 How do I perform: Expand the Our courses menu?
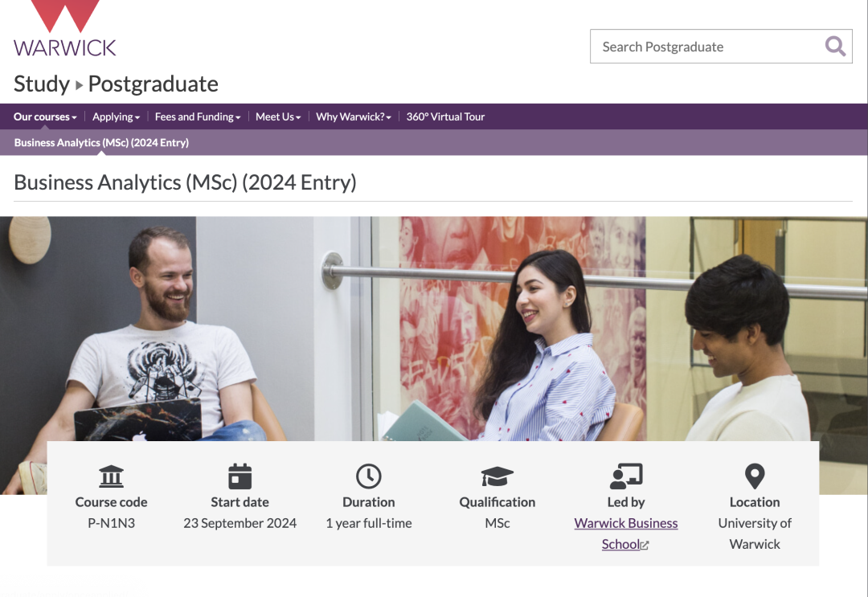tap(45, 117)
